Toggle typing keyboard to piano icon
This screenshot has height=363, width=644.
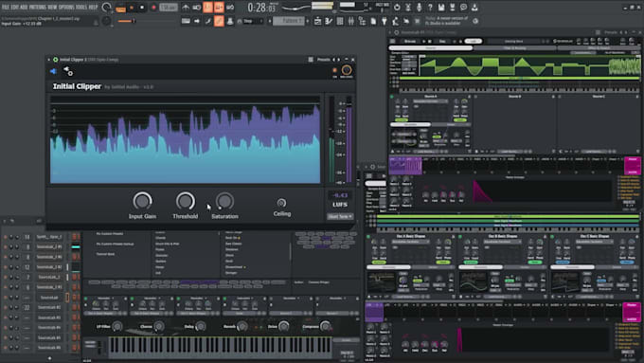186,21
